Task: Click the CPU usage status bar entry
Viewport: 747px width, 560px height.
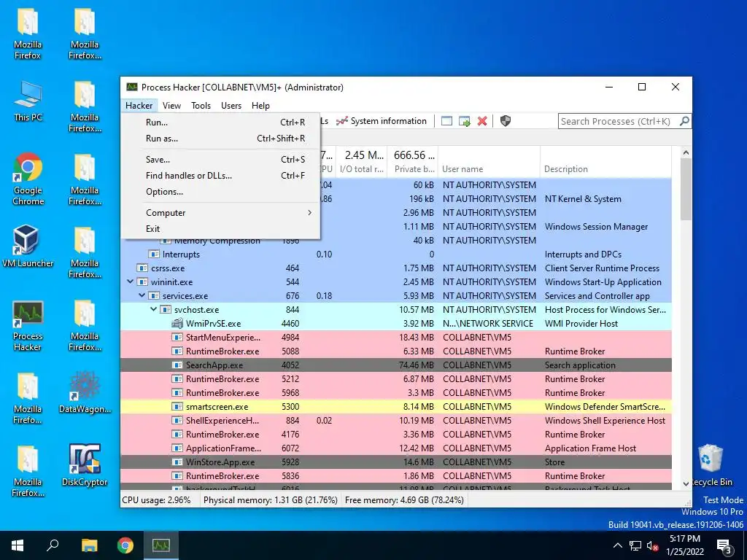Action: click(156, 500)
